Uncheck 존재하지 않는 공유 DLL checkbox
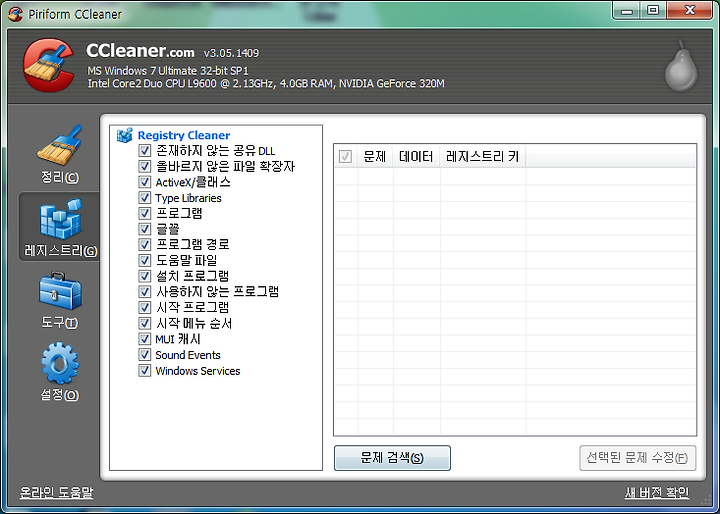Screen dimensions: 720x514 [x=145, y=150]
